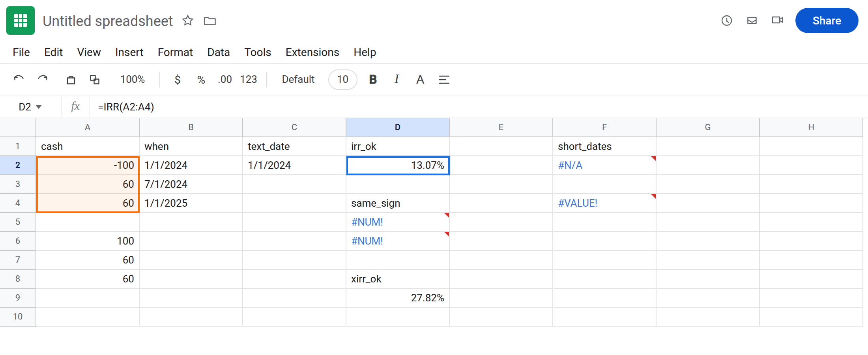
Task: Open the Format menu
Action: point(175,52)
